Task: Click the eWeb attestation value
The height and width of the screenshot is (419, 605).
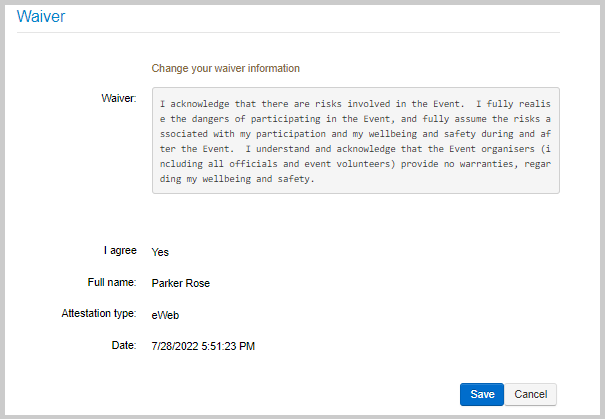Action: (x=165, y=315)
